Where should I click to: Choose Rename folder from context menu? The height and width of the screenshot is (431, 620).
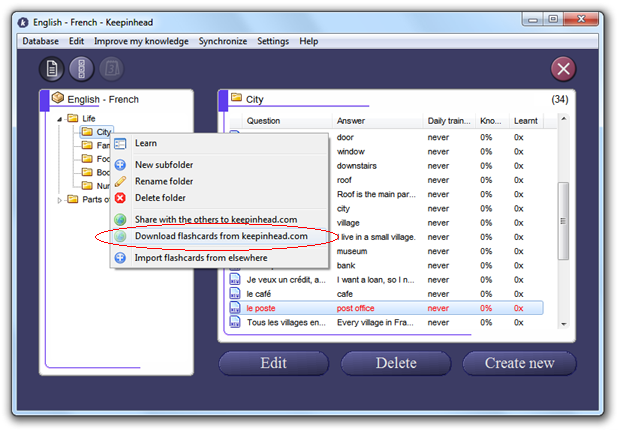click(164, 181)
